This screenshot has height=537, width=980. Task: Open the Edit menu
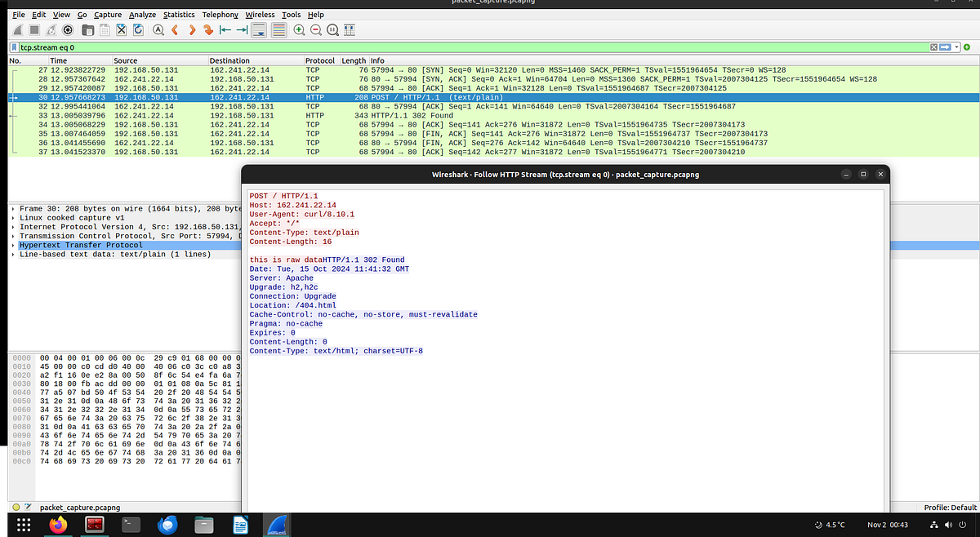point(40,15)
